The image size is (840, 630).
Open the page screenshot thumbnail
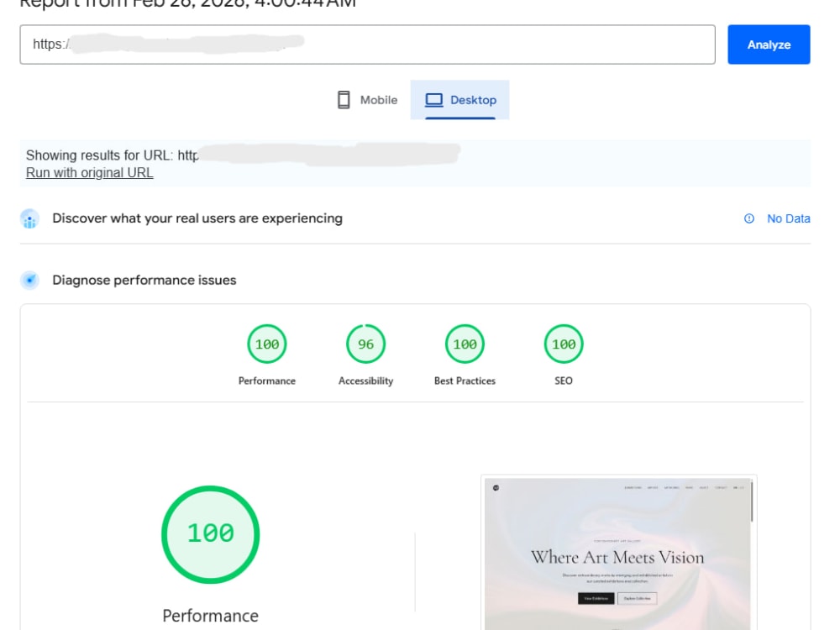[x=619, y=554]
